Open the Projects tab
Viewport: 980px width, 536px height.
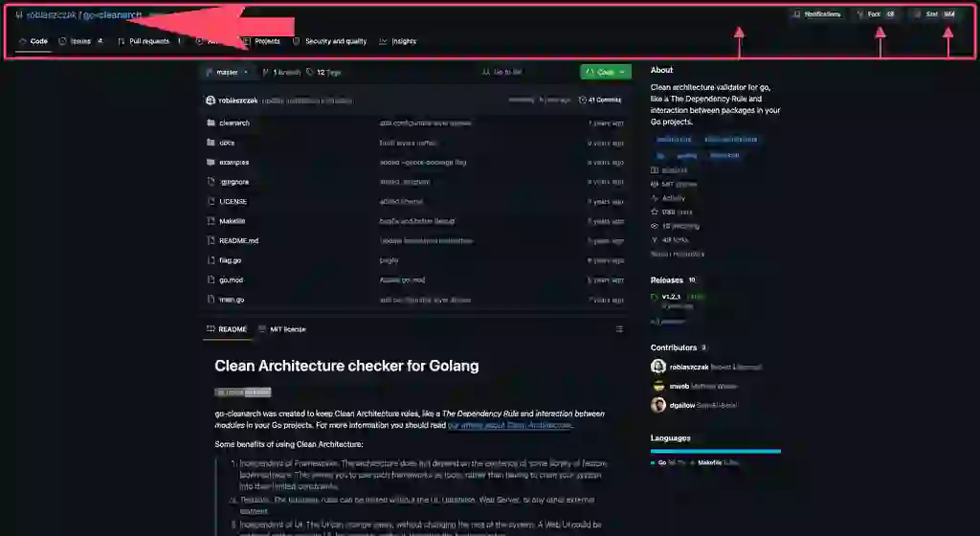pyautogui.click(x=261, y=41)
